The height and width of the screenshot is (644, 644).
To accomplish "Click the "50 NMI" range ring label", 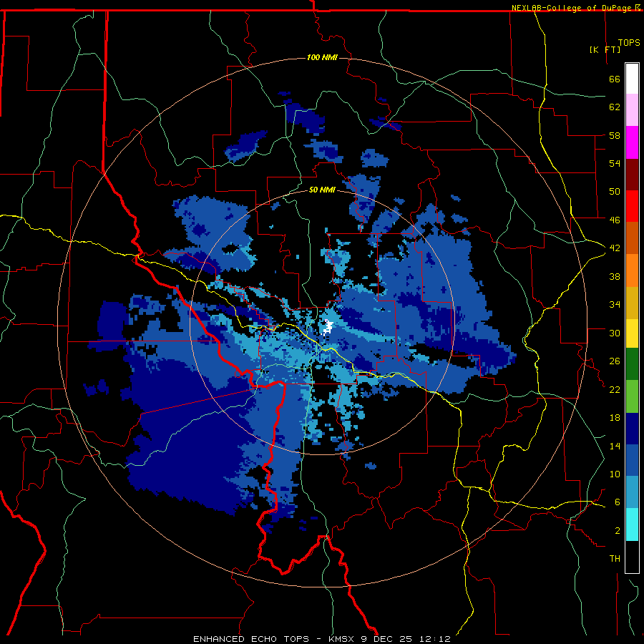I will point(322,190).
